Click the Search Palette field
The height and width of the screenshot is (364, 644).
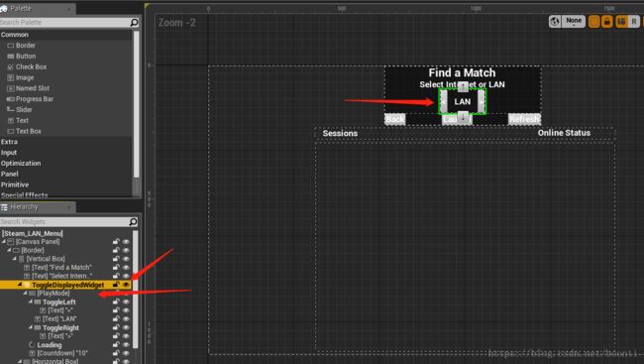pyautogui.click(x=64, y=22)
